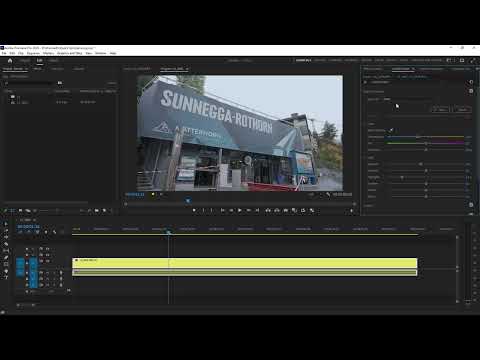480x360 pixels.
Task: Select the Type tool
Action: pyautogui.click(x=6, y=278)
